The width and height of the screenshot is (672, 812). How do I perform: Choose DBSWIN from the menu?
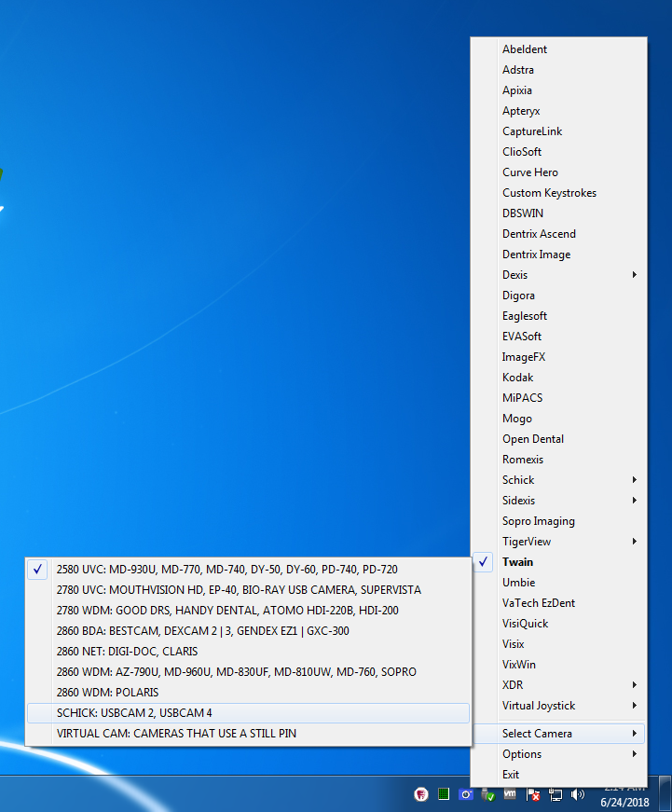click(559, 213)
